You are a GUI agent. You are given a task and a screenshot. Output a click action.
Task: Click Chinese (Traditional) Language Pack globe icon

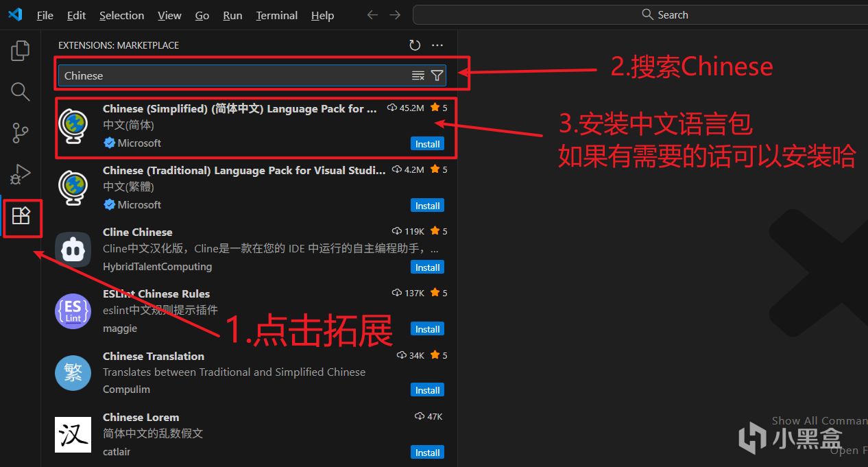click(x=72, y=188)
